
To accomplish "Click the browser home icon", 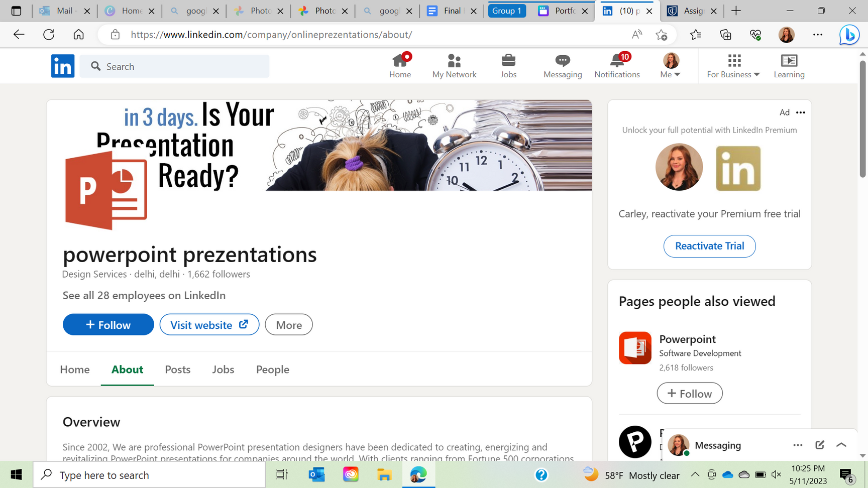I will pos(78,34).
